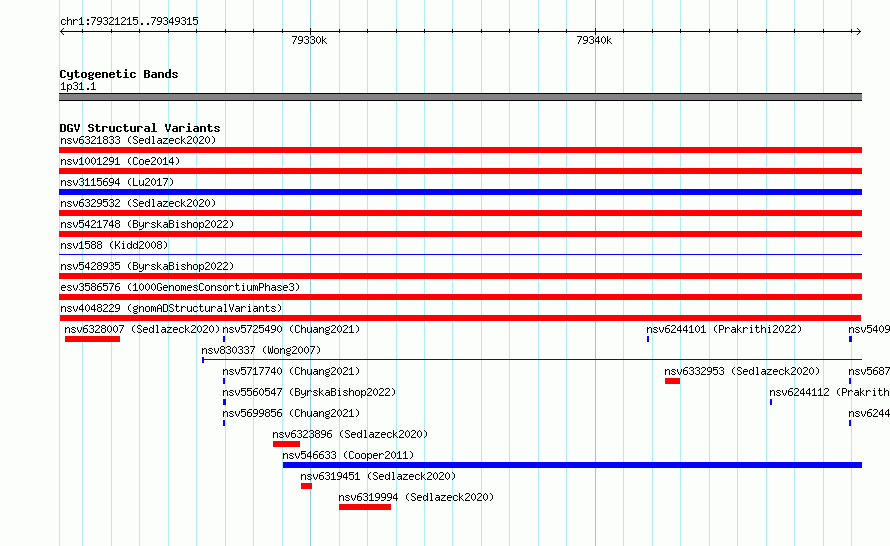Viewport: 890px width, 546px height.
Task: Click the nsv6323896 (Sedlazeck2020) label
Action: [350, 434]
